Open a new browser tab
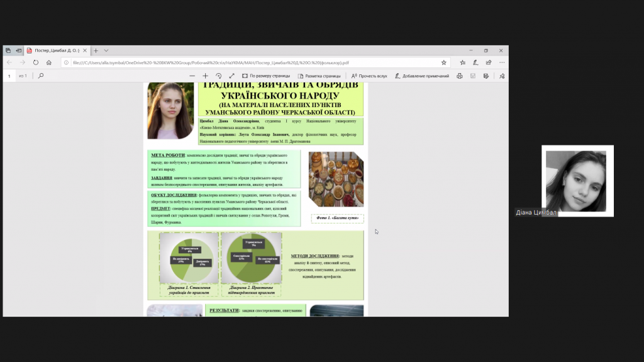 click(96, 50)
